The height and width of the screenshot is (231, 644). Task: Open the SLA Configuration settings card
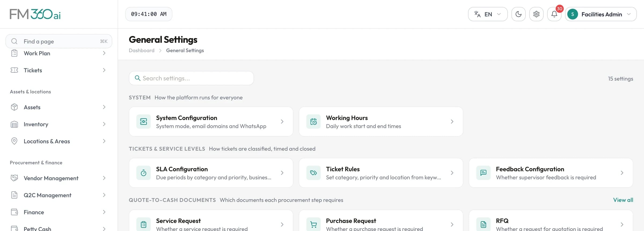[x=211, y=173]
